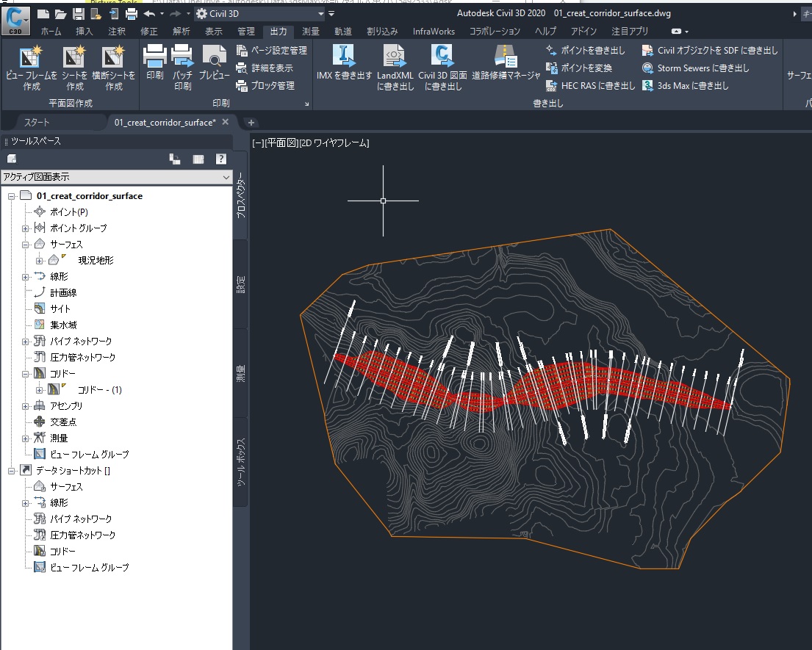Collapse the Surfaces (サーフェス) drawing node

[x=25, y=245]
